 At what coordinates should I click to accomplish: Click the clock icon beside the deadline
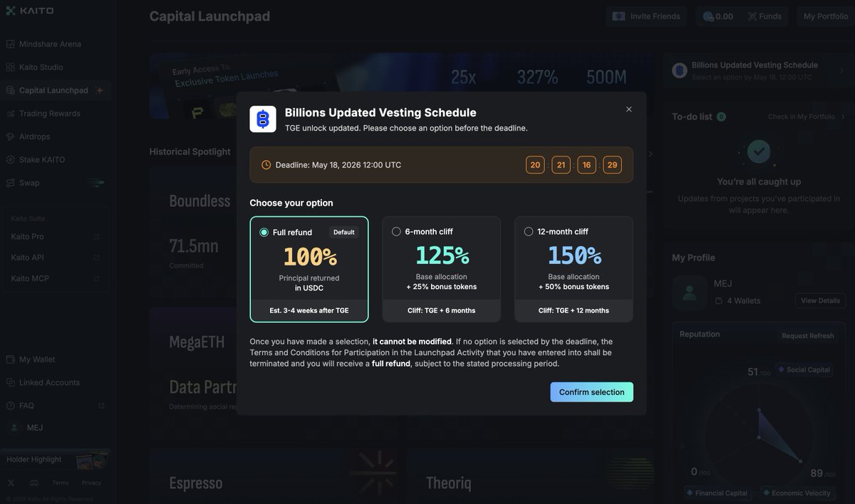tap(266, 165)
